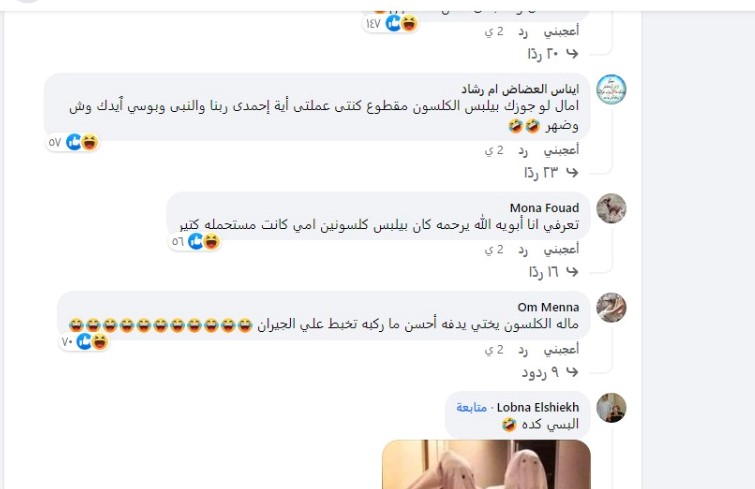This screenshot has width=755, height=489.
Task: Click the timestamp on Om Menna's comment
Action: 495,349
